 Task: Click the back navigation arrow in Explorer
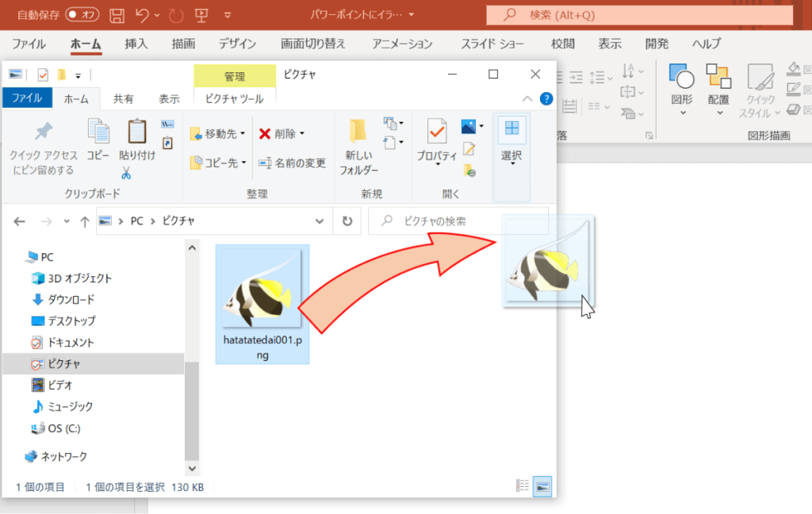point(19,221)
